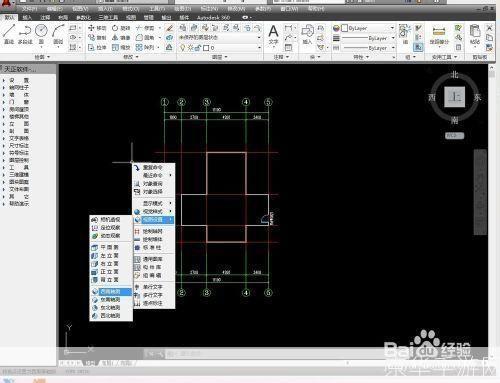Click the ViewCube top face
The width and height of the screenshot is (500, 383).
(x=454, y=97)
